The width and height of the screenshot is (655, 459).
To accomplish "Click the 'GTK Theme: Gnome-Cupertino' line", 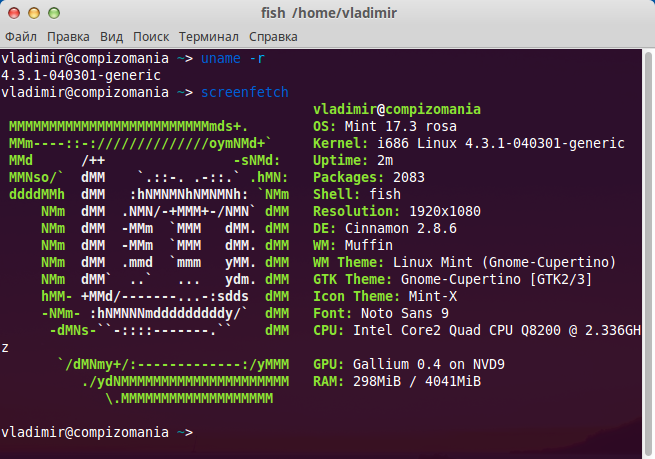I will pos(452,279).
